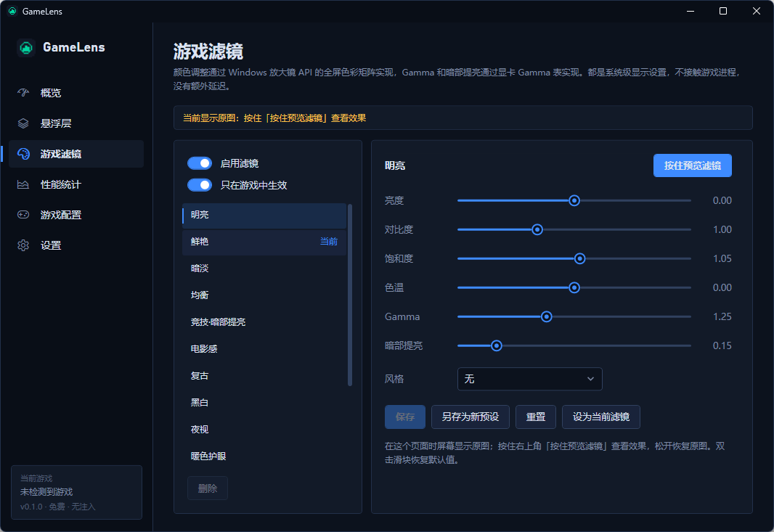
Task: Click the 悬浮层 layers icon
Action: 23,123
